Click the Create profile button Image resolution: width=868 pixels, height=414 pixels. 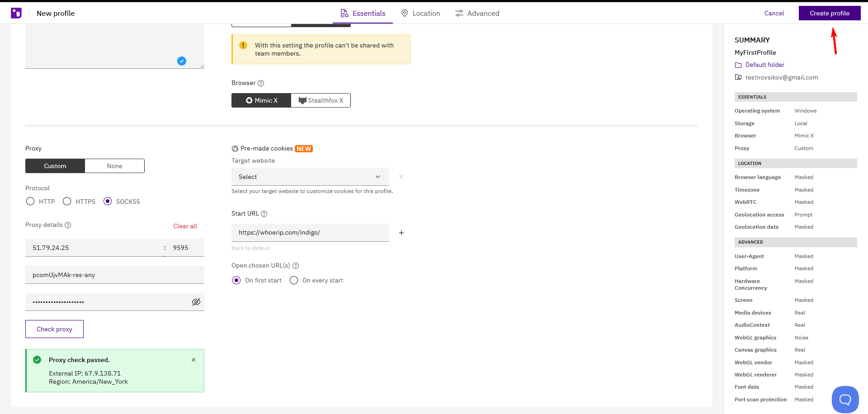[x=829, y=13]
